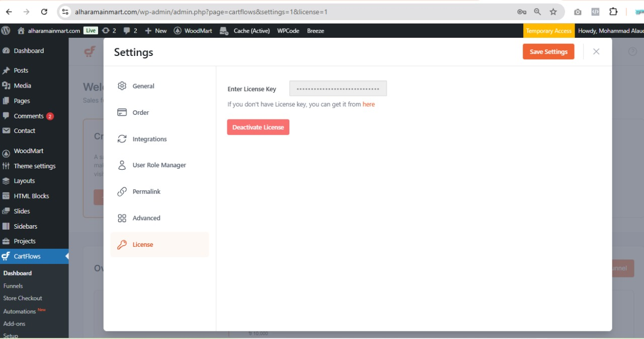Click the Advanced grid icon
Image resolution: width=644 pixels, height=339 pixels.
pos(122,218)
